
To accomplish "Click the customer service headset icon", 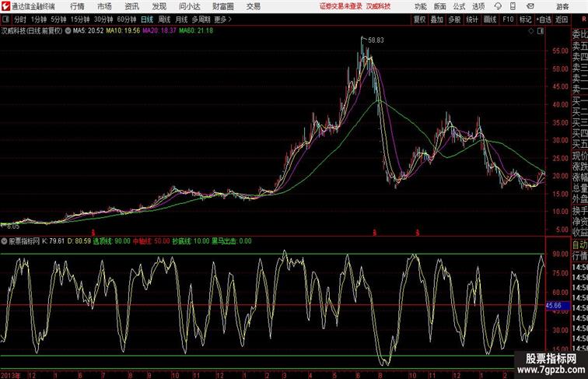I will pos(498,6).
